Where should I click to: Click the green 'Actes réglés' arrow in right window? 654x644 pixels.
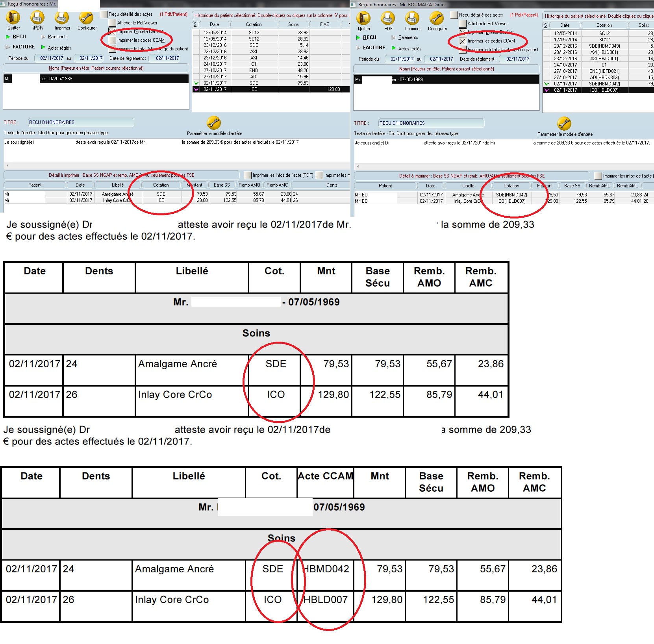[394, 48]
